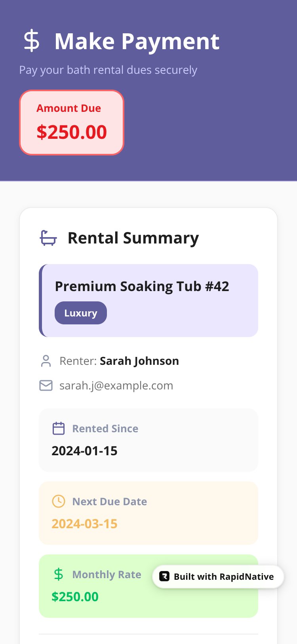
Task: Click the calendar icon beside Rented Since
Action: pos(59,429)
